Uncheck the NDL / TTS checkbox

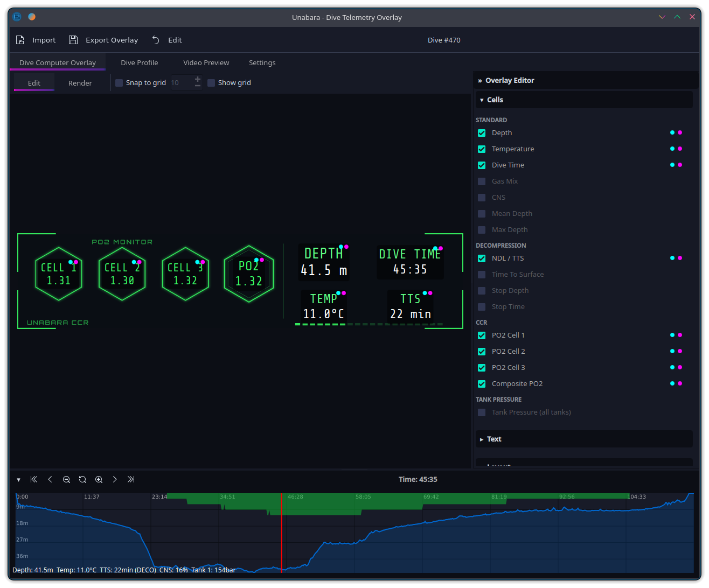tap(482, 258)
